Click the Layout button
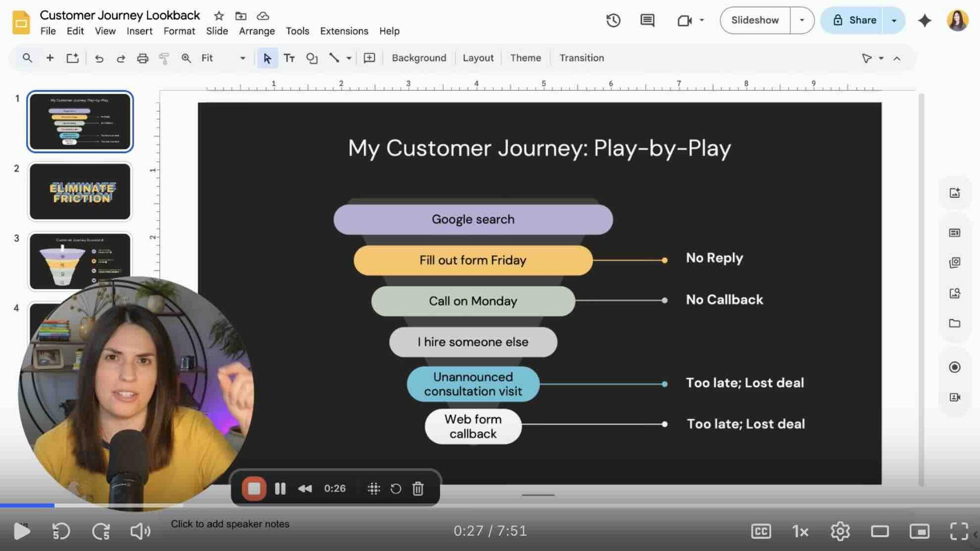The height and width of the screenshot is (551, 980). 478,58
